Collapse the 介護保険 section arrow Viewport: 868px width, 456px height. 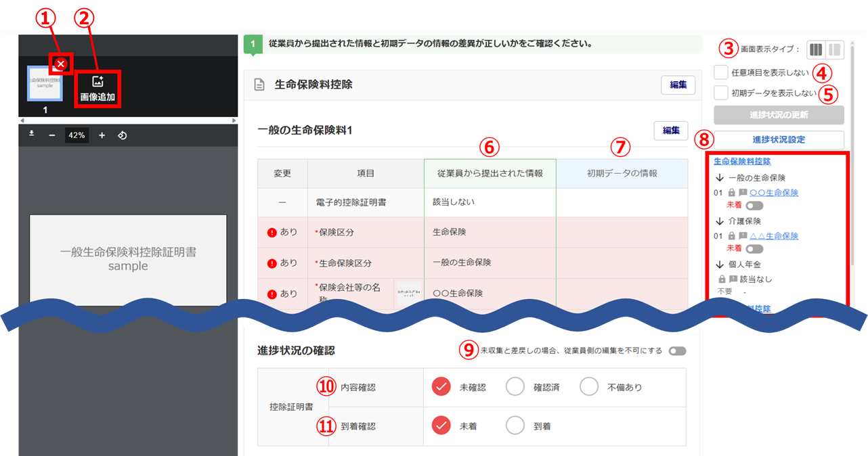pyautogui.click(x=720, y=221)
